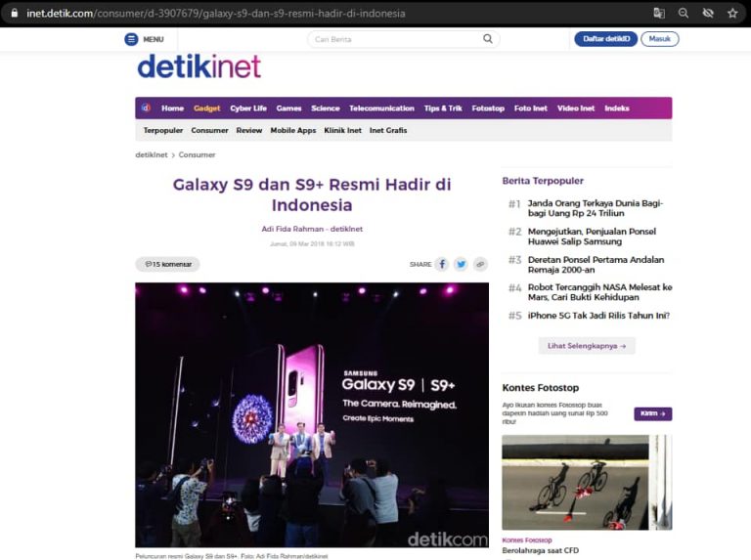This screenshot has width=751, height=560.
Task: Select the Klinik Inet submenu item
Action: pos(342,130)
